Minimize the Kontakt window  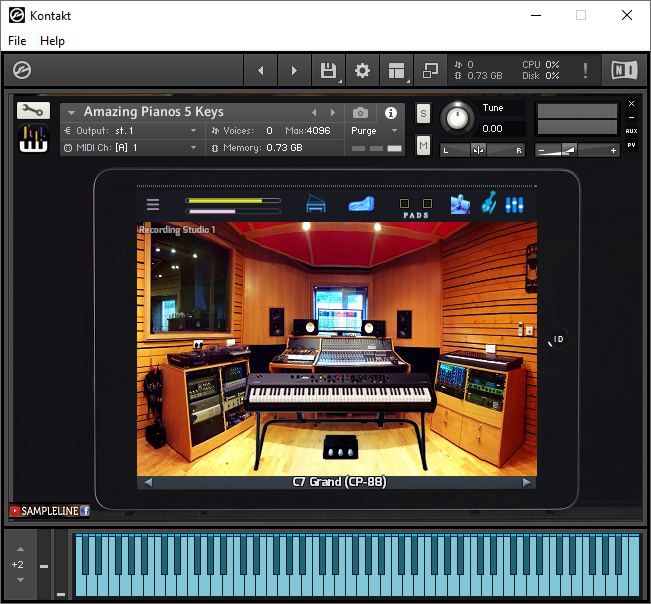click(x=536, y=15)
